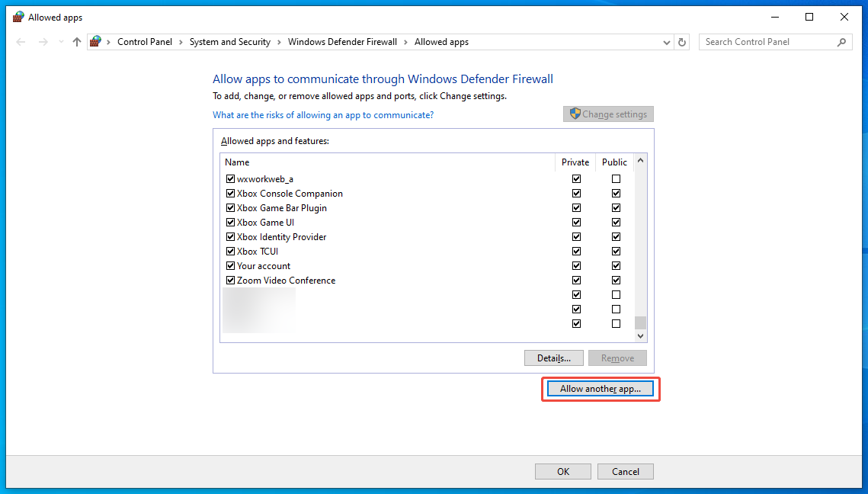
Task: Uncheck Xbox Game Bar Plugin app checkbox
Action: coord(230,207)
